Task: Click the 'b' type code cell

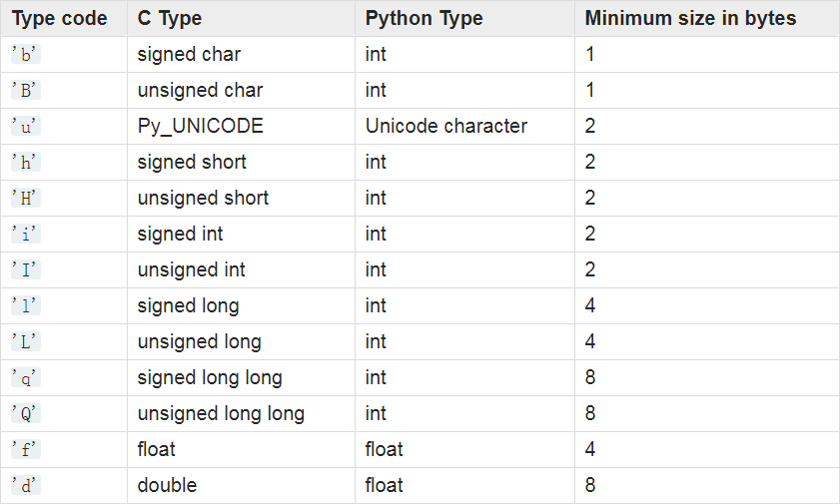Action: point(26,55)
